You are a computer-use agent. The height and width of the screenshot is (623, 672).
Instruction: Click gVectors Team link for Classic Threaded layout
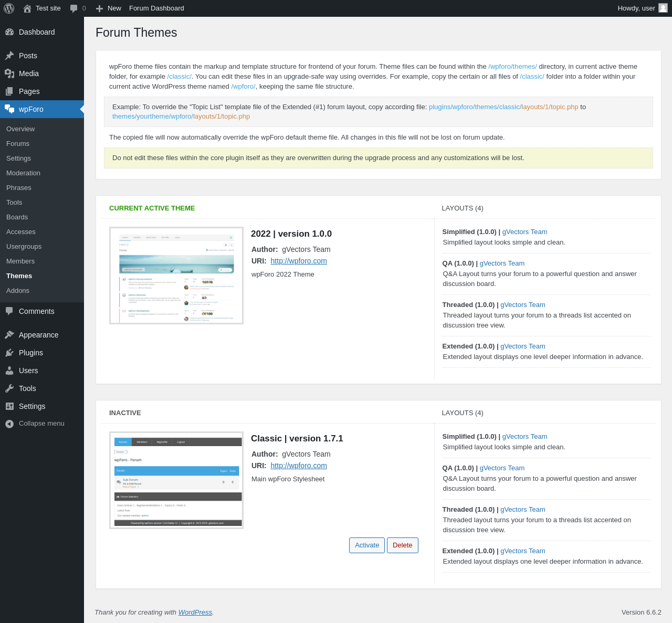[x=523, y=510]
